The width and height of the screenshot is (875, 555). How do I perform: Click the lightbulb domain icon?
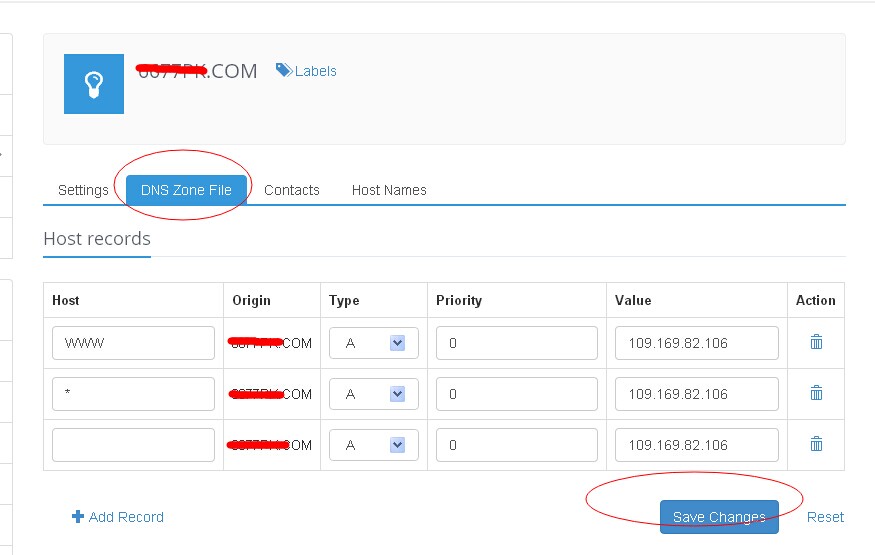(x=94, y=84)
